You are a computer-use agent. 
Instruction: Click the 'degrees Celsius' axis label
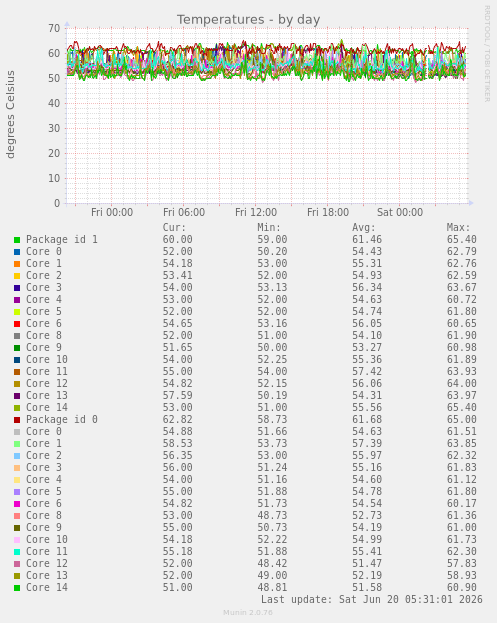tap(10, 114)
